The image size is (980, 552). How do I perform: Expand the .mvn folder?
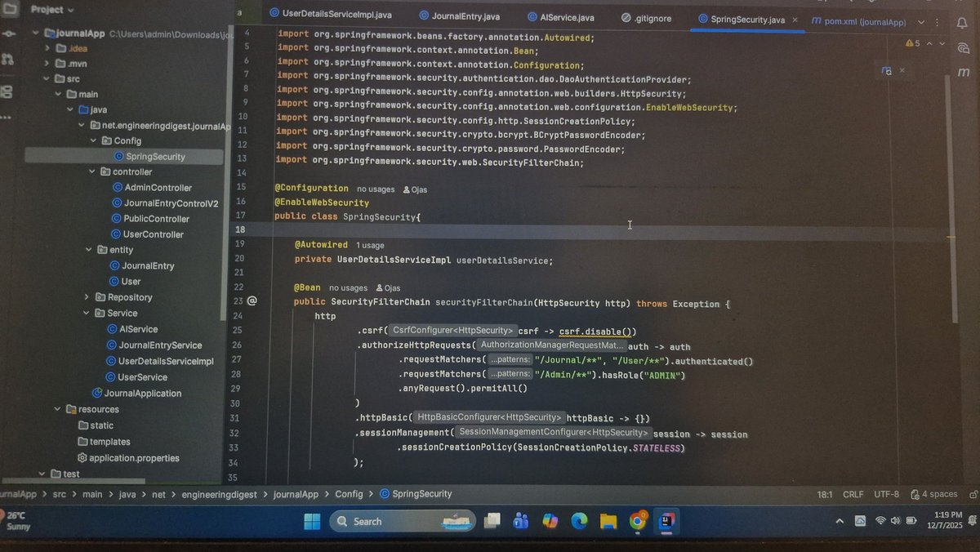[x=47, y=64]
